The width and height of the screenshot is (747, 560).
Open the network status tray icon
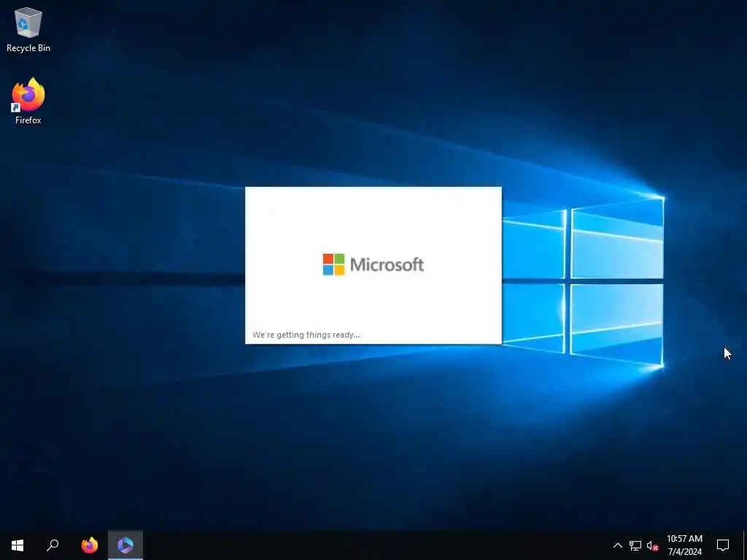[635, 545]
